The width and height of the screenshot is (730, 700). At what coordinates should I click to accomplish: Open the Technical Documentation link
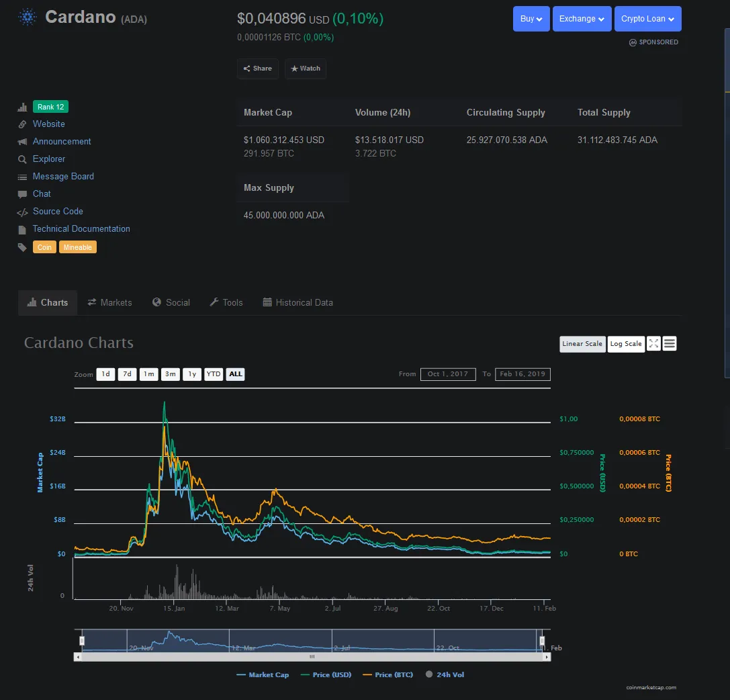coord(81,229)
